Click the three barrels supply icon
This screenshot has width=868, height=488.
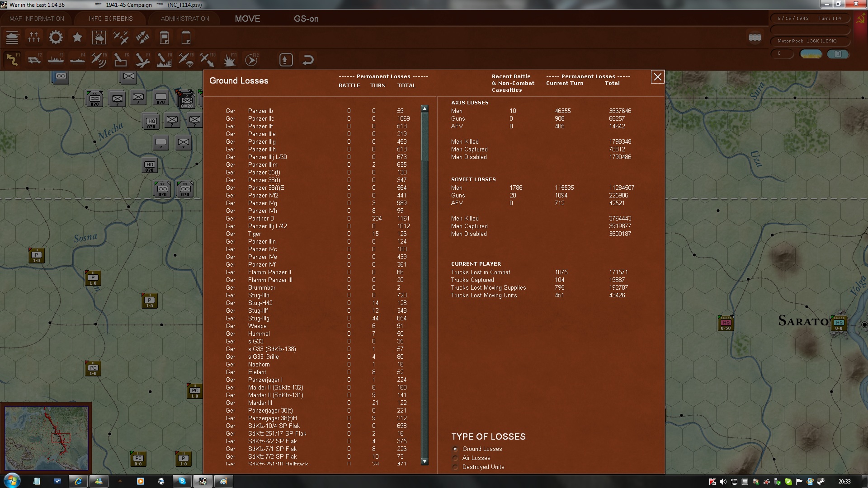[x=755, y=38]
